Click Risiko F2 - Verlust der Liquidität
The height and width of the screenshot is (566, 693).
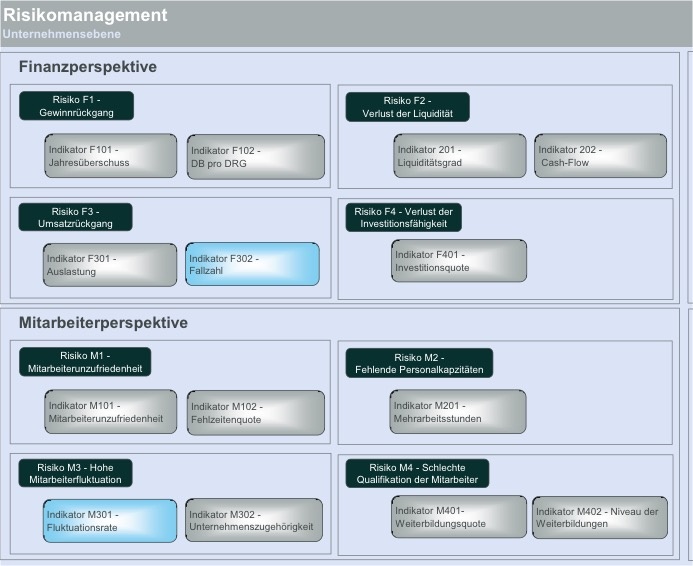coord(407,107)
